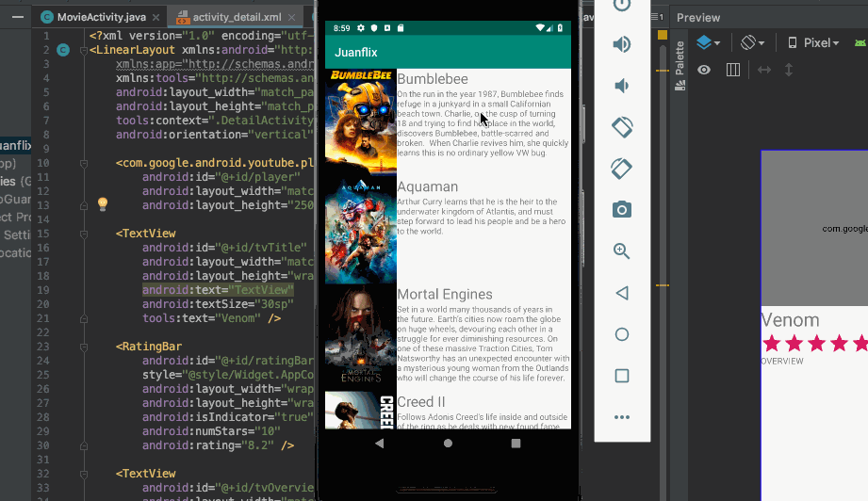Tap the Mortal Engines poster thumbnail
Screen dimensions: 868x501
click(361, 337)
